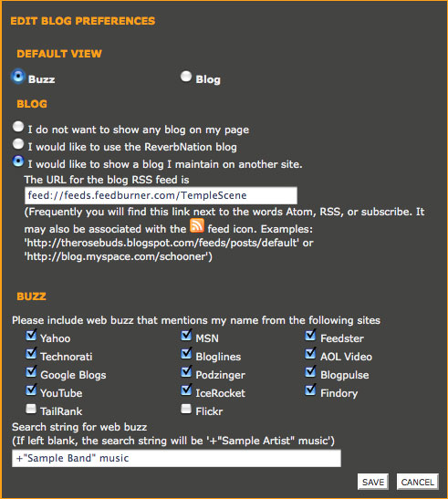Uncheck the Podzinger checkbox
The image size is (448, 499).
point(186,371)
